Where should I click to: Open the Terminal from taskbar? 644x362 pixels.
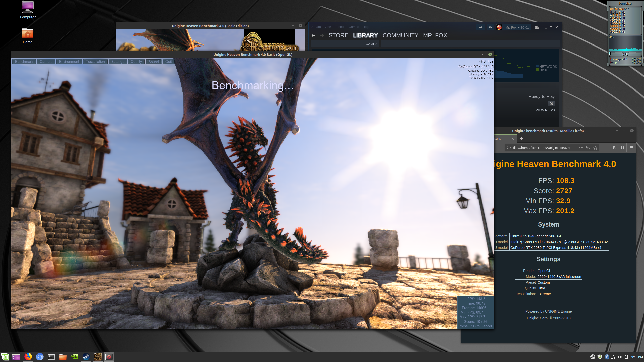tap(51, 357)
